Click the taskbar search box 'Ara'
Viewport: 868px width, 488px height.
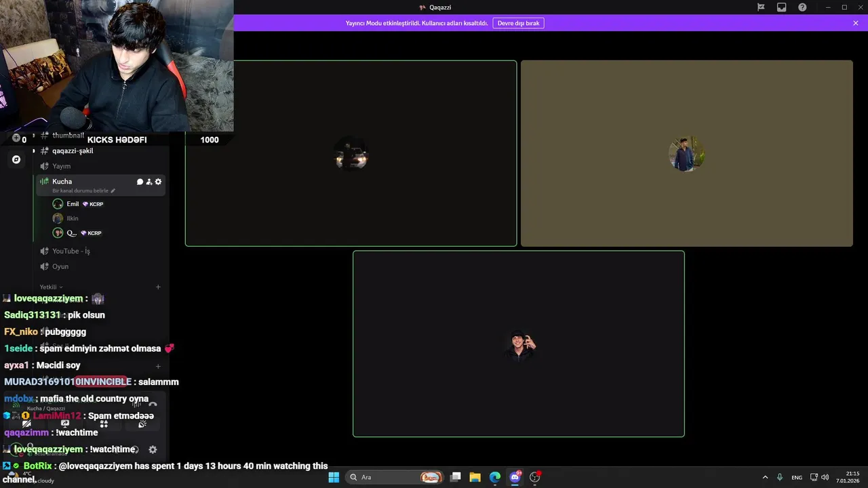395,477
